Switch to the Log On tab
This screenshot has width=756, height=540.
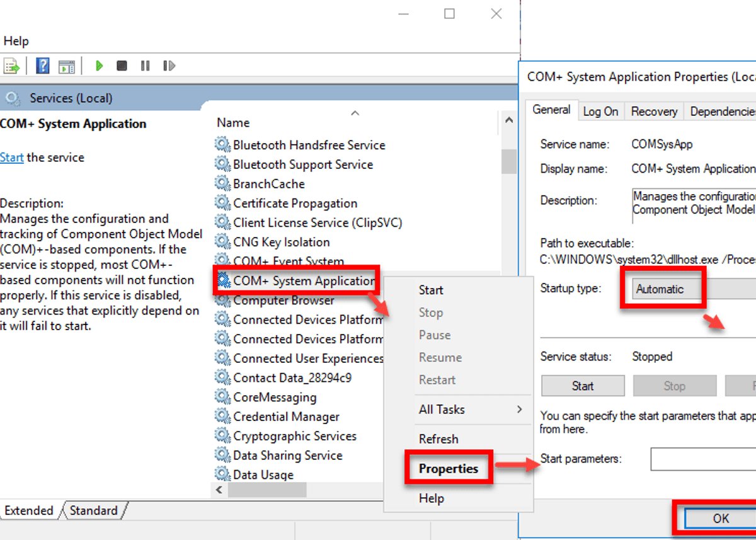point(600,112)
